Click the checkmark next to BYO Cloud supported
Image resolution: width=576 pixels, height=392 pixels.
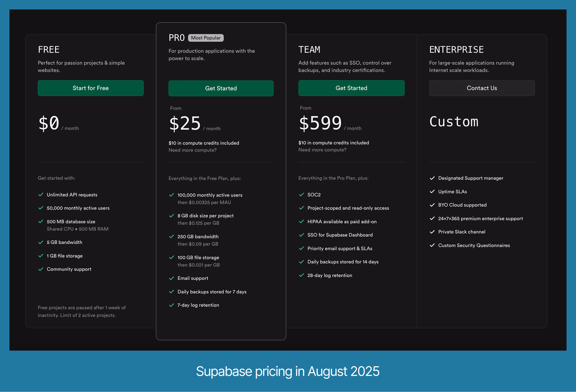click(433, 205)
